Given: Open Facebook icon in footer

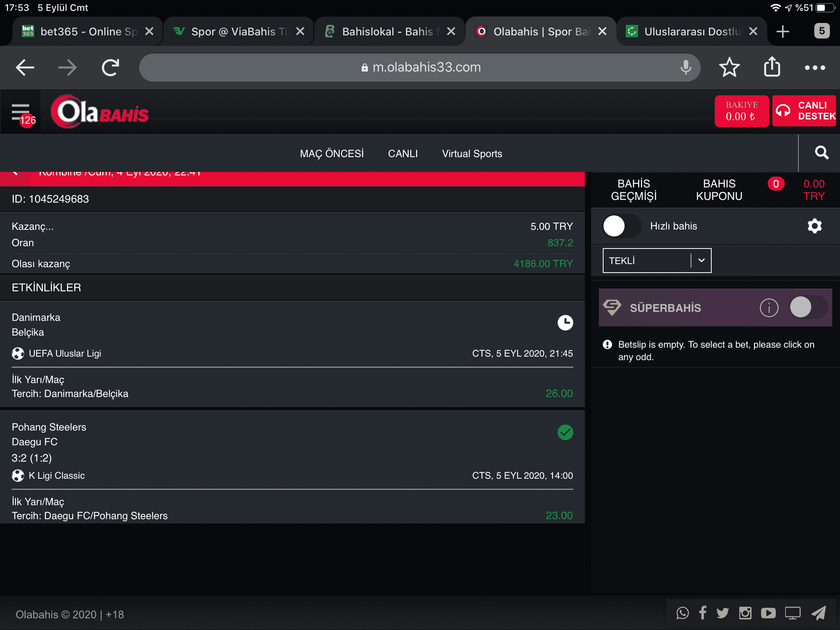Looking at the screenshot, I should click(703, 613).
